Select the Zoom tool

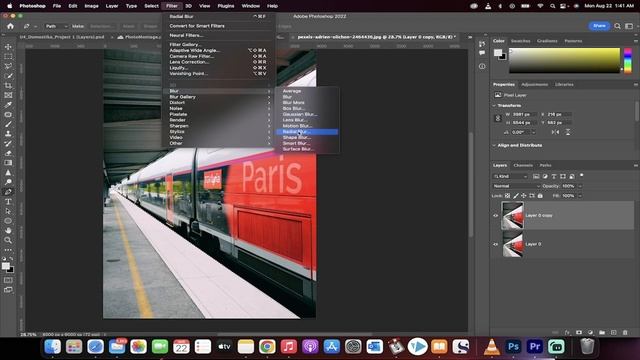click(8, 240)
